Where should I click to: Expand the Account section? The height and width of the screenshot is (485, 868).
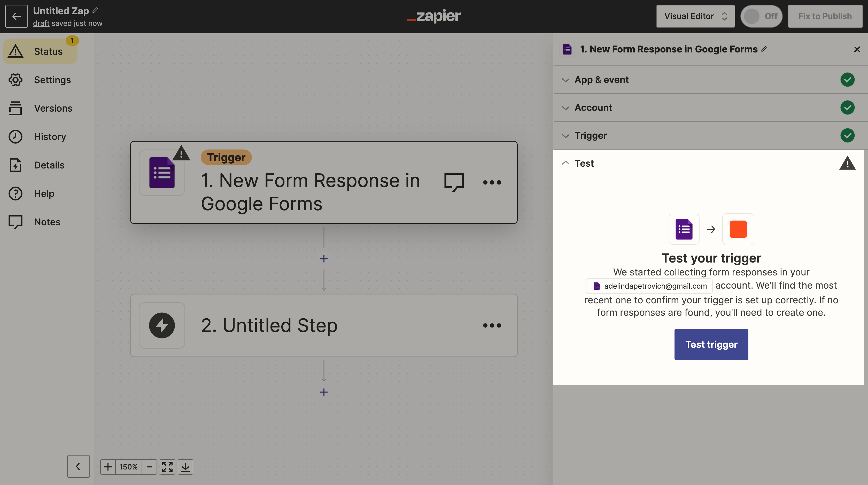(710, 107)
